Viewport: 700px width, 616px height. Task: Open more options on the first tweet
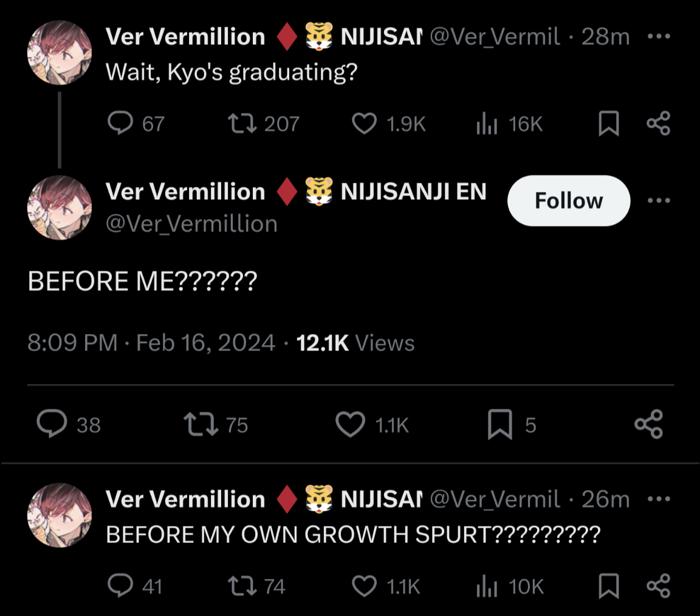(658, 36)
